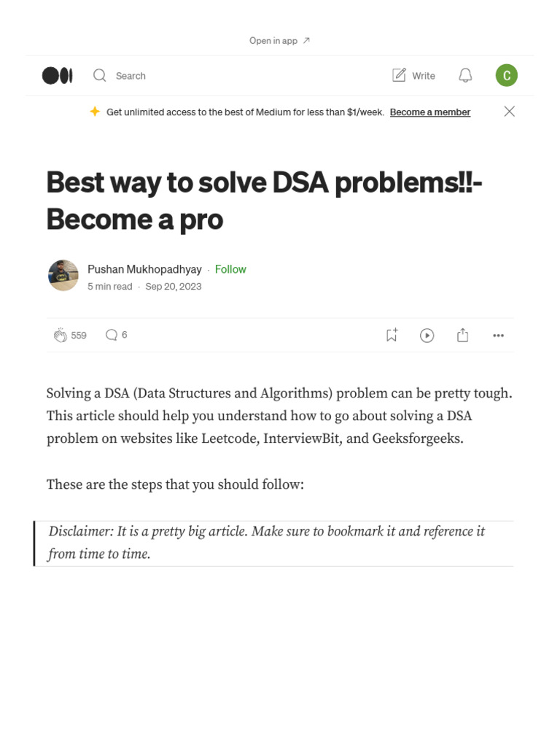Open the comments bubble icon
Viewport: 560px width, 747px height.
coord(111,335)
